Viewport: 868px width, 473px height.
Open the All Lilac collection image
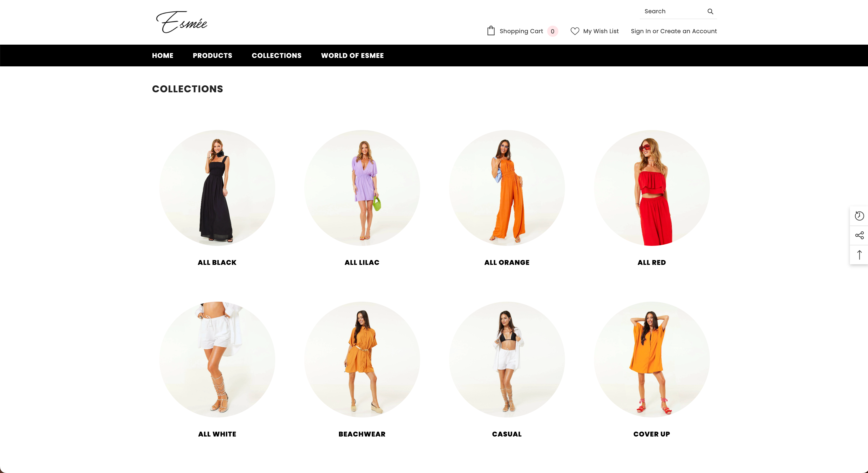[x=362, y=188]
